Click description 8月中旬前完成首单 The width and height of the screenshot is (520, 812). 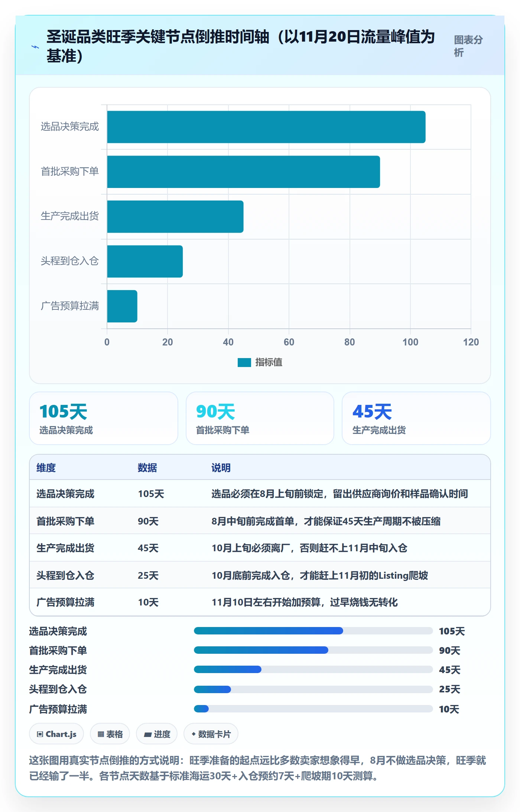326,521
